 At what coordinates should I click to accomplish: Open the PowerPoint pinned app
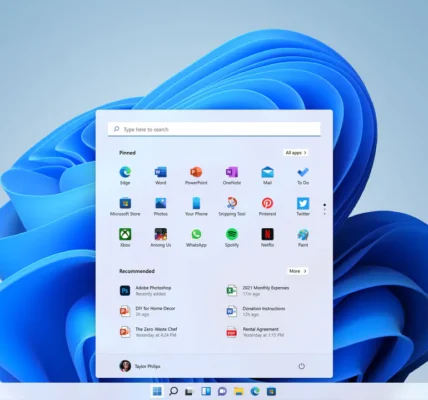pos(196,175)
